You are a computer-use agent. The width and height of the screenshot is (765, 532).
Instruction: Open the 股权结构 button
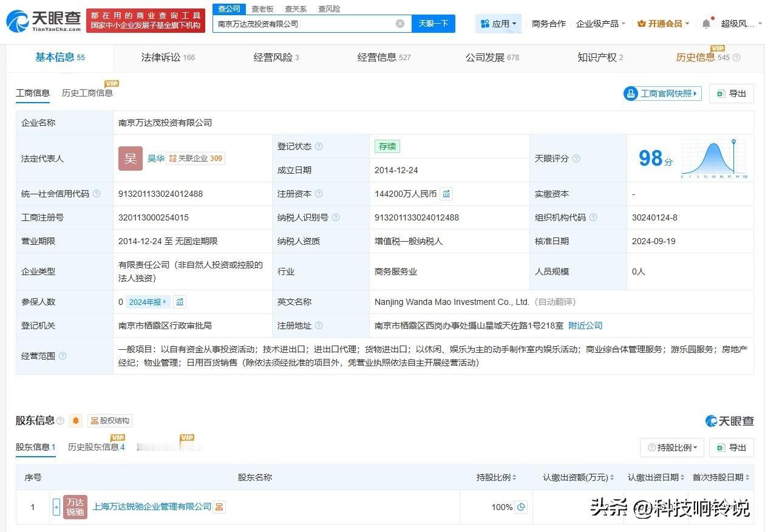(x=110, y=420)
